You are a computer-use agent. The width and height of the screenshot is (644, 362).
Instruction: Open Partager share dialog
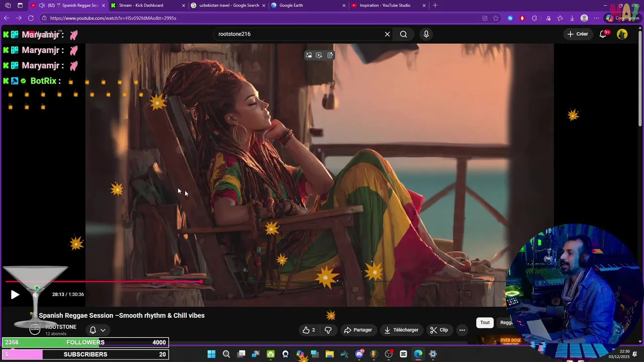pyautogui.click(x=358, y=330)
